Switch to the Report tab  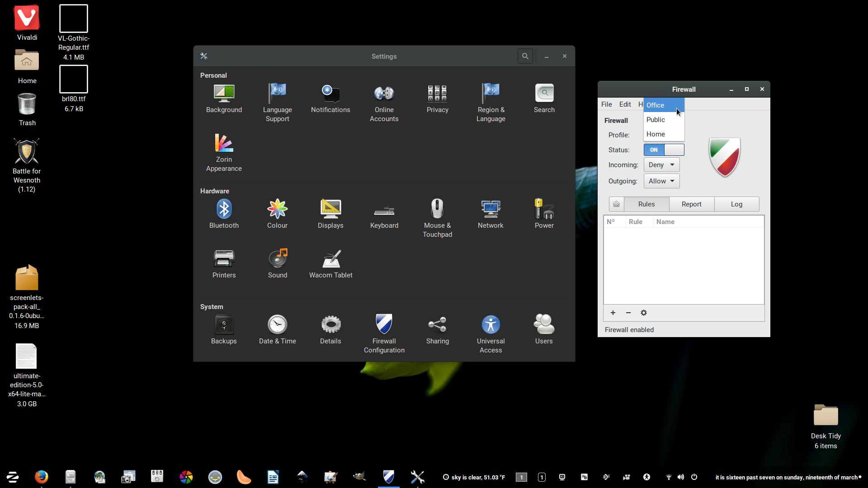[x=691, y=204]
